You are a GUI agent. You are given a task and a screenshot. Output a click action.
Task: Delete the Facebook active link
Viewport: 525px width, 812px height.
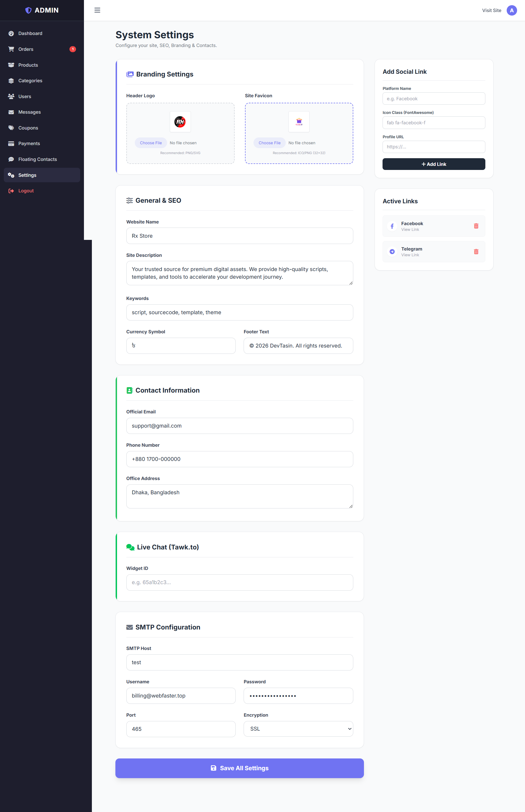(476, 226)
